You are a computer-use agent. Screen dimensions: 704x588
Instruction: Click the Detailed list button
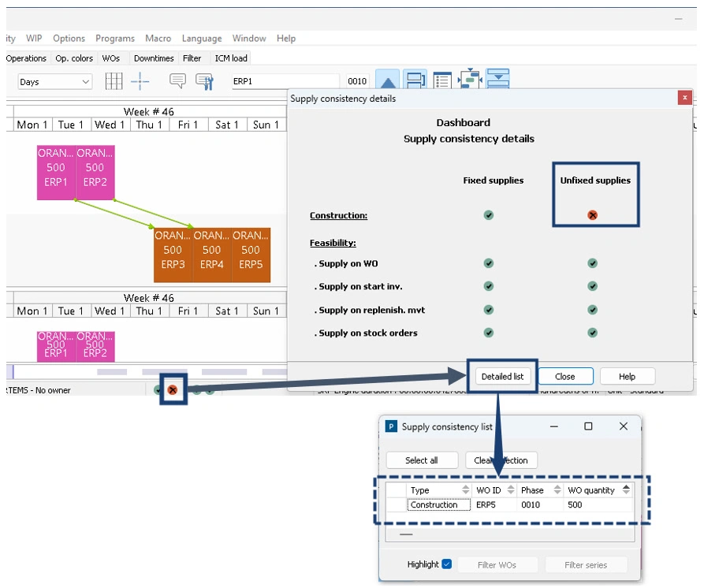(502, 376)
